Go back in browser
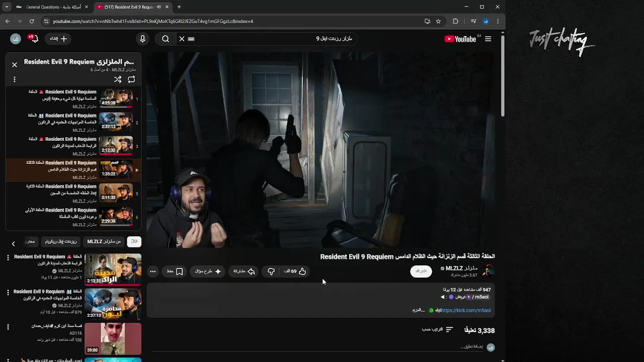Screen dimensions: 644x362 pos(8,21)
